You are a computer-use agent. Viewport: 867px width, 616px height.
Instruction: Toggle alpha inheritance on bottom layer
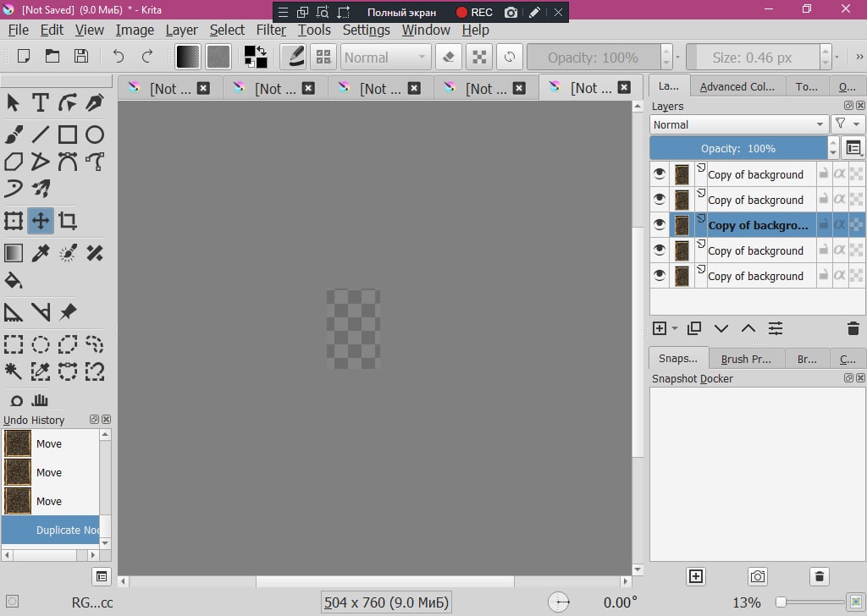point(839,276)
